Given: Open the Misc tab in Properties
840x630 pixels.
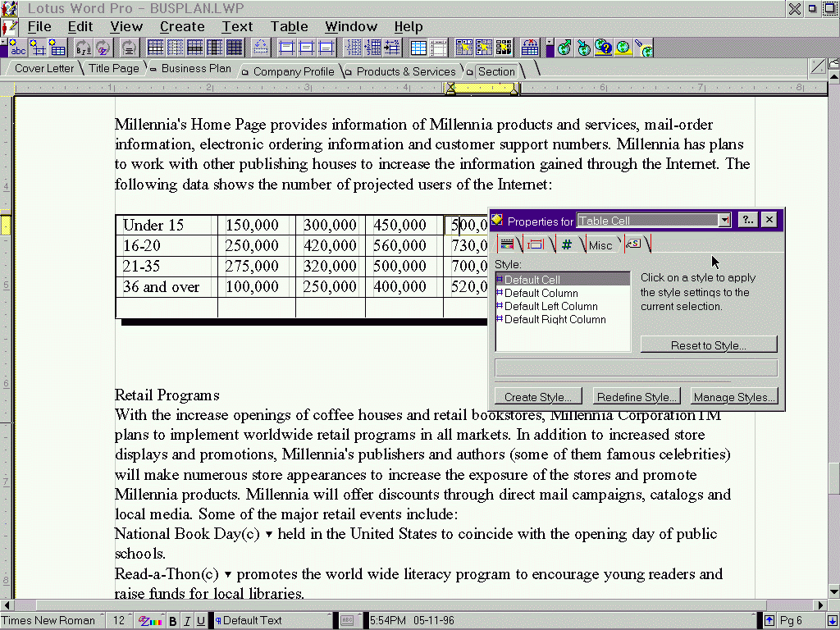Looking at the screenshot, I should click(x=600, y=244).
